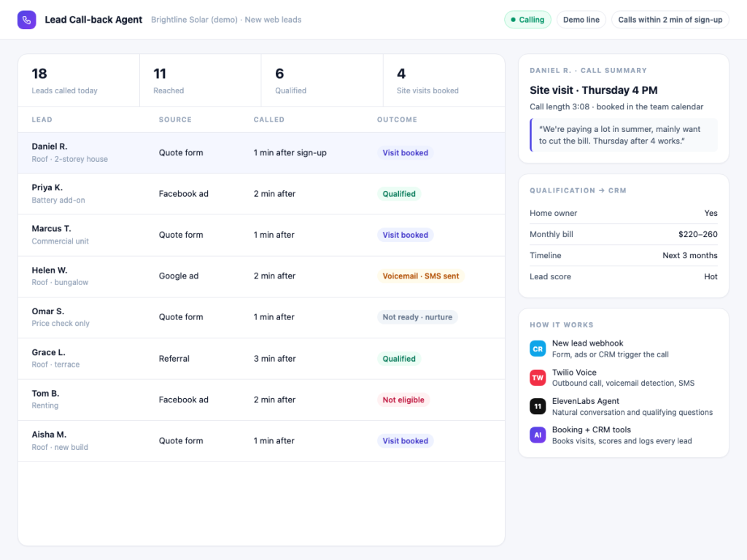Click the 11 Reached stat

[x=200, y=80]
